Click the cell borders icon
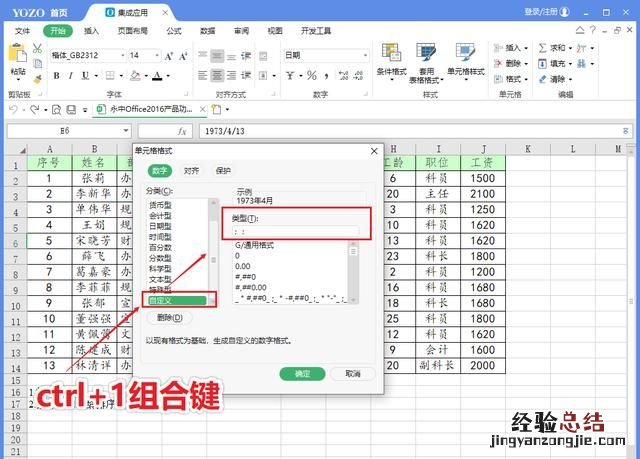 pos(110,76)
